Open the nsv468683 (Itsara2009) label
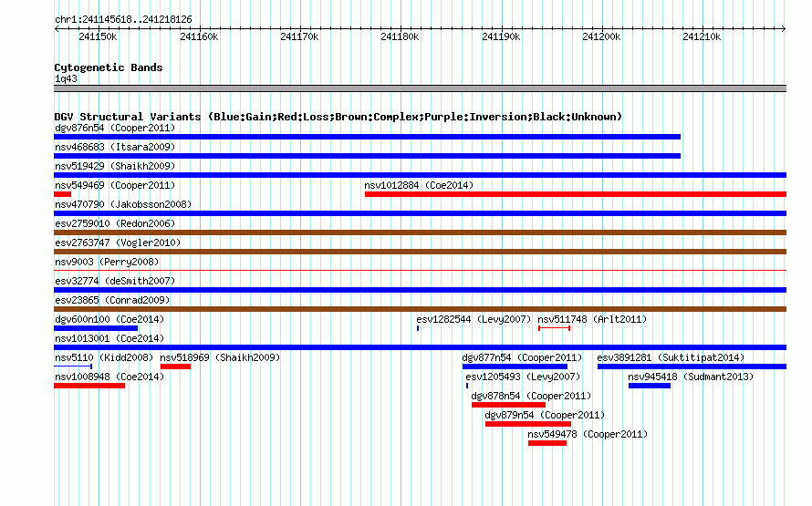Screen dimensions: 812x506 coord(115,147)
